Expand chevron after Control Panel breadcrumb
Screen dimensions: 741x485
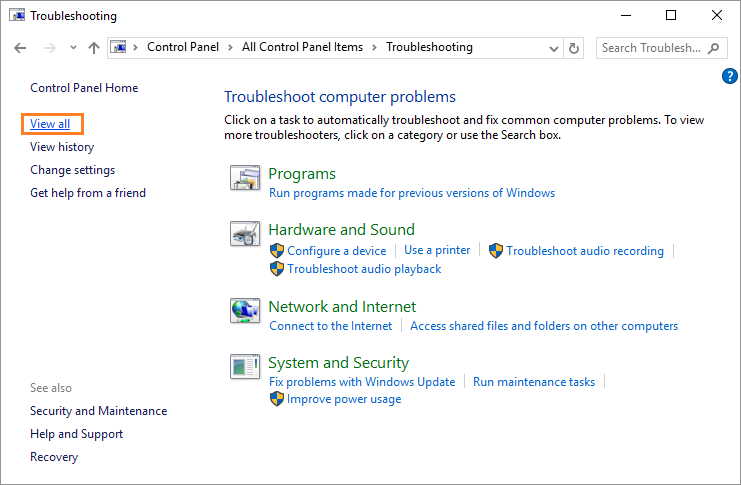click(x=230, y=47)
